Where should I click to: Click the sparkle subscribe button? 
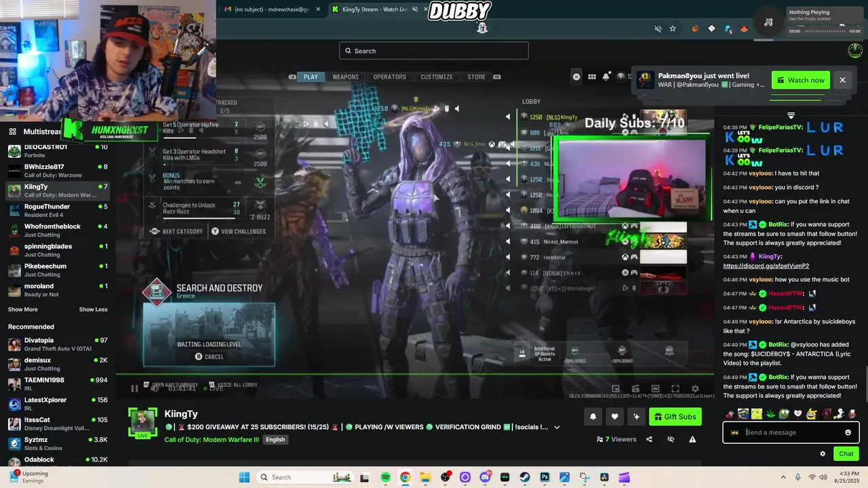pyautogui.click(x=636, y=417)
